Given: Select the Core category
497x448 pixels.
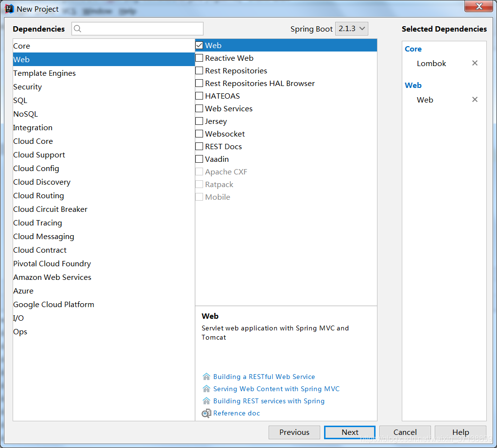Looking at the screenshot, I should tap(103, 46).
